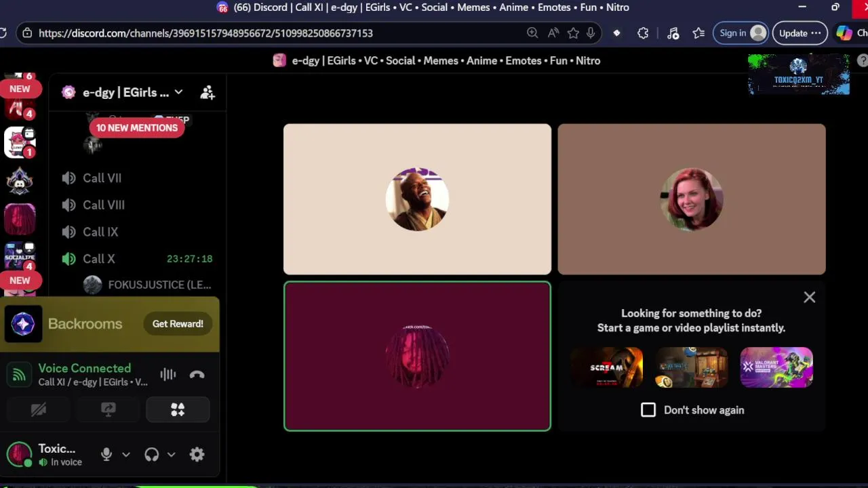
Task: Tick the Don't show again checkbox
Action: [x=648, y=410]
